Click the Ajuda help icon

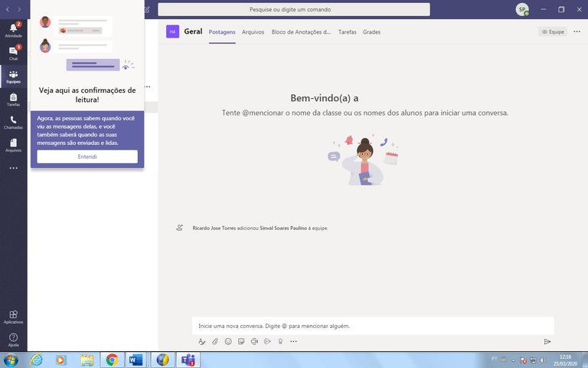pyautogui.click(x=13, y=340)
